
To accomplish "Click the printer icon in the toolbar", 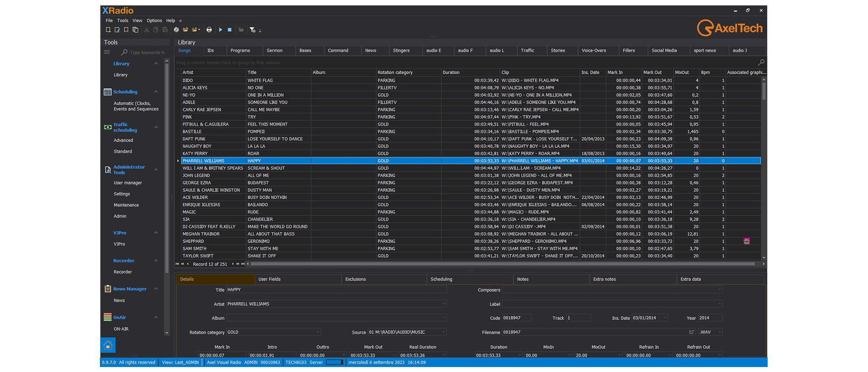I will (x=209, y=30).
